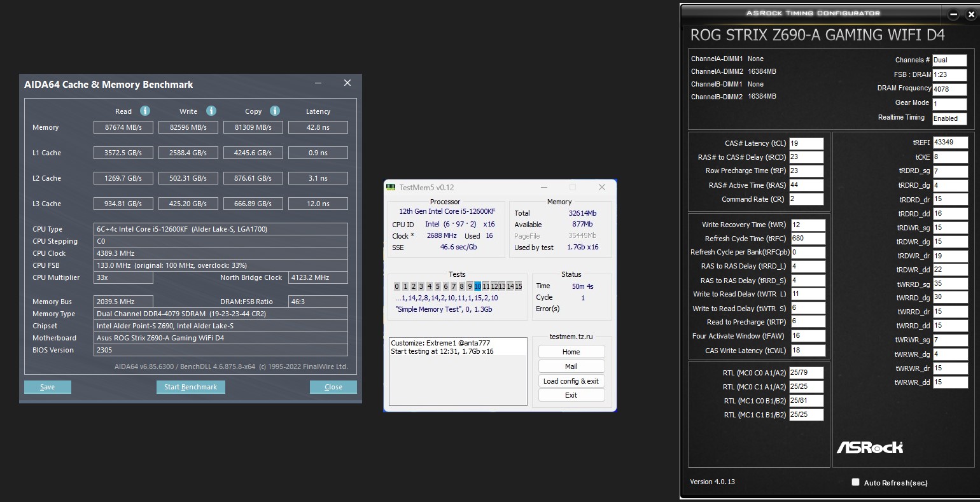Image resolution: width=980 pixels, height=502 pixels.
Task: Click the CPU Type value in AIDA64
Action: [x=221, y=229]
